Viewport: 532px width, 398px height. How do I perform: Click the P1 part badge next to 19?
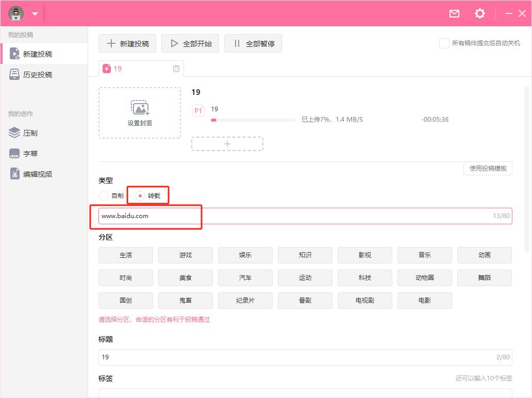point(198,109)
